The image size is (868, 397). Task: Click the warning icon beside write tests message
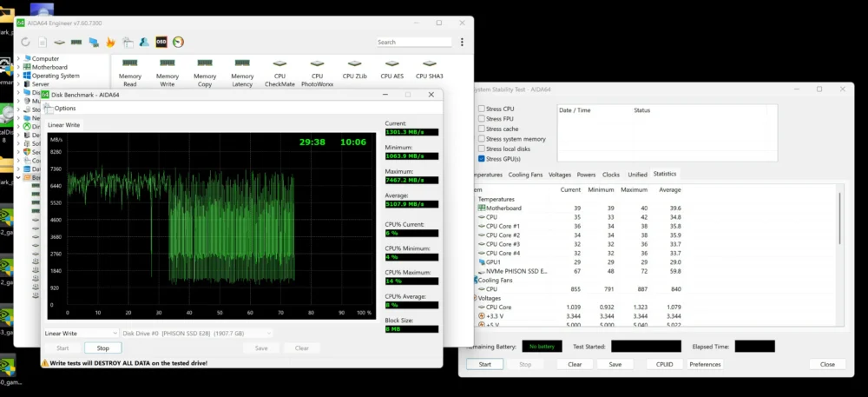[x=45, y=363]
